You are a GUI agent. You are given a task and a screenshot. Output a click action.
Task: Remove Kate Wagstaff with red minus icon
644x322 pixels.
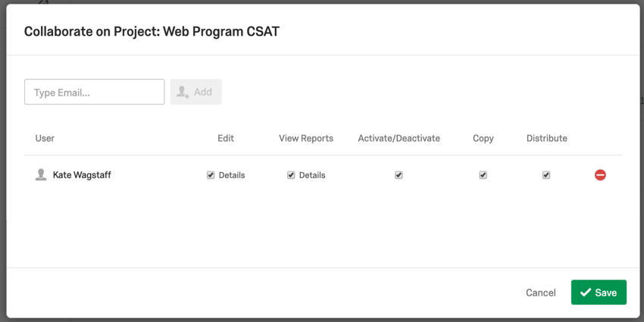point(600,175)
